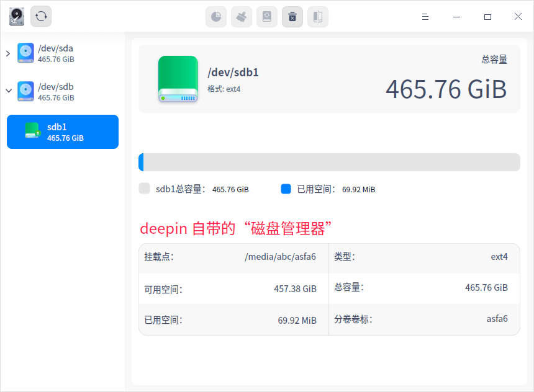Viewport: 534px width, 392px height.
Task: Select the /dev/sdb disk entry
Action: (56, 91)
